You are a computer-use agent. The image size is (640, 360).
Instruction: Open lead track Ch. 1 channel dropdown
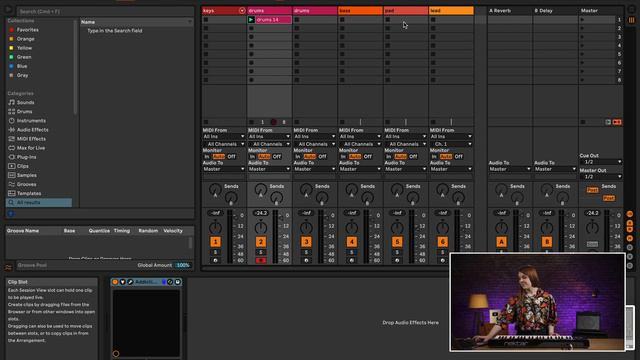[x=451, y=144]
